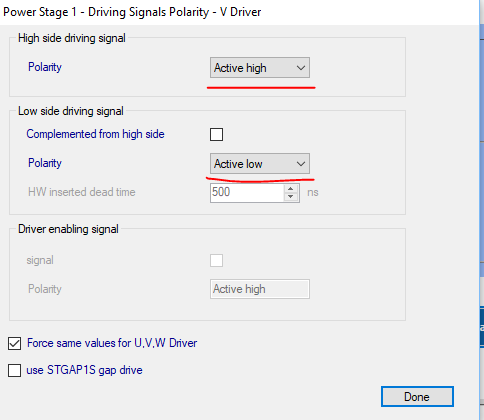Click the chevron arrow beside Active high

[x=301, y=68]
